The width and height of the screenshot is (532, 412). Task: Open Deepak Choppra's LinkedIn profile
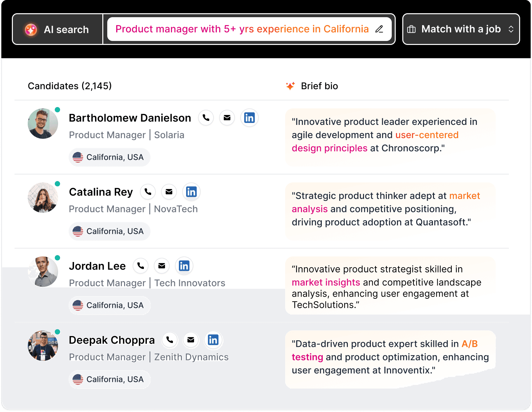(x=214, y=340)
